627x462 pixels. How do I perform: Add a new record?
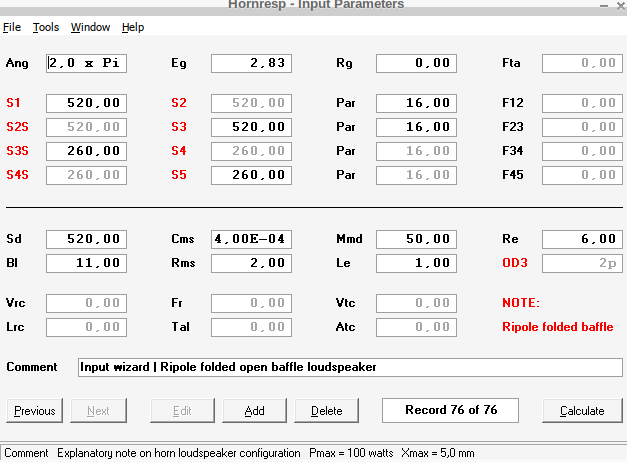click(254, 410)
